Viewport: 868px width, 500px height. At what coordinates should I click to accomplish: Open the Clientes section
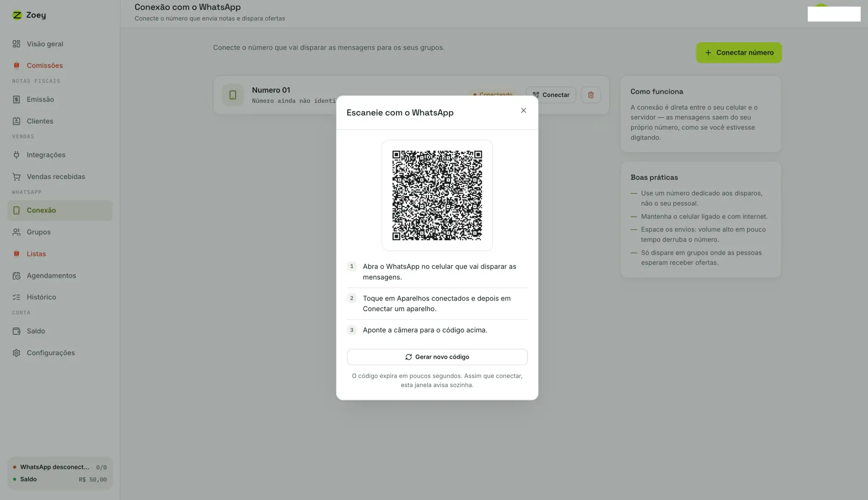(x=60, y=121)
